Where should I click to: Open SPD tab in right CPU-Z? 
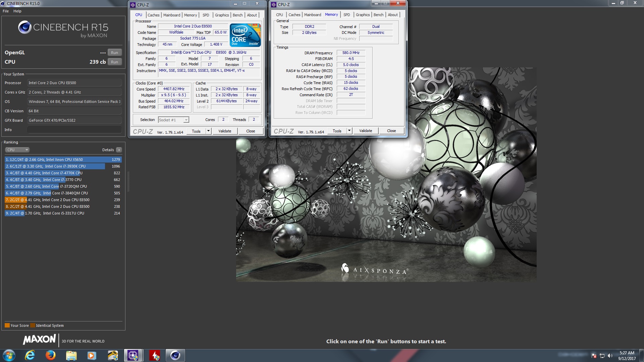347,15
